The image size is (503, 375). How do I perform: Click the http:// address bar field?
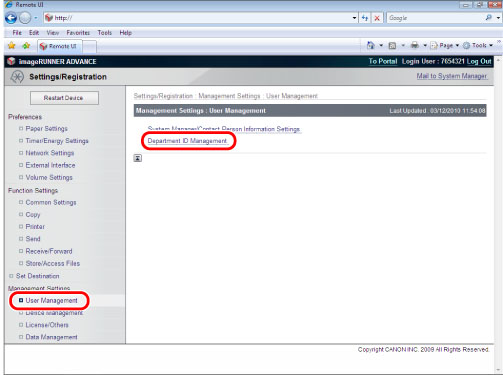(x=197, y=18)
